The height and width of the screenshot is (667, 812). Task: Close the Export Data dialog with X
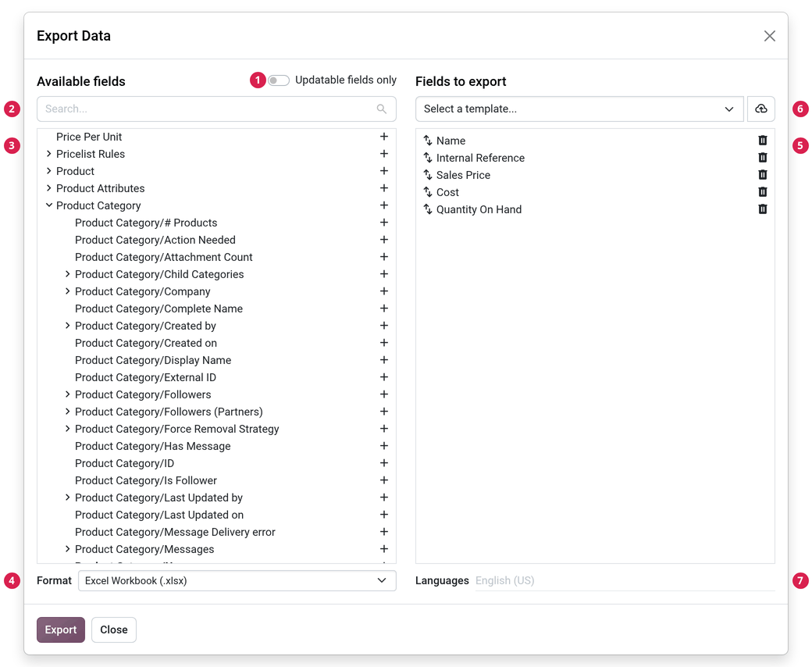coord(770,36)
